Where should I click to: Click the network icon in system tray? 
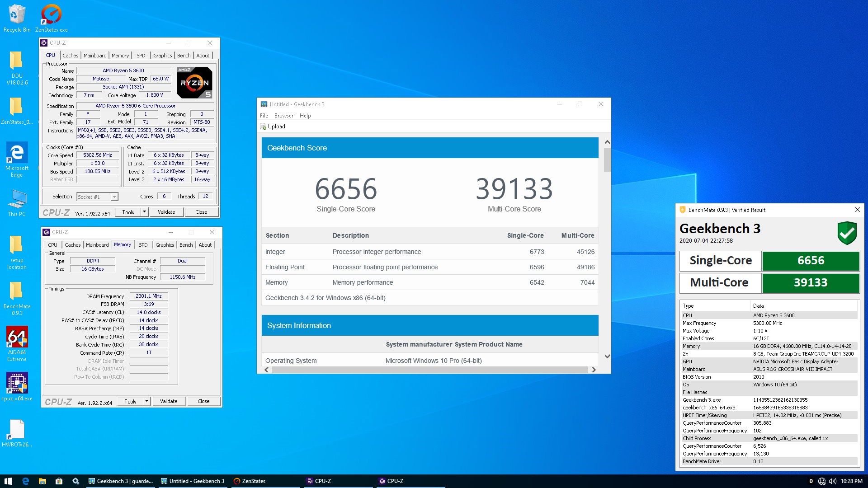pyautogui.click(x=822, y=481)
